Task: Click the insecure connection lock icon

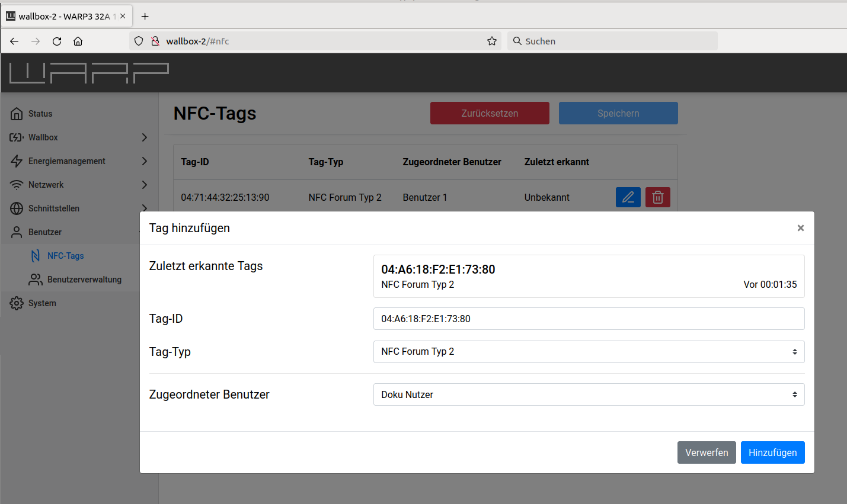Action: [x=155, y=41]
